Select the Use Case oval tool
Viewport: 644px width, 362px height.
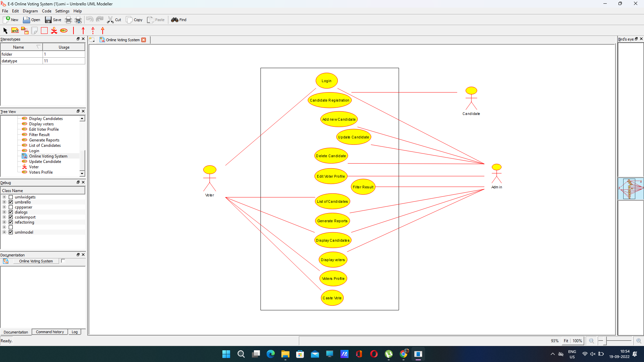(x=64, y=30)
